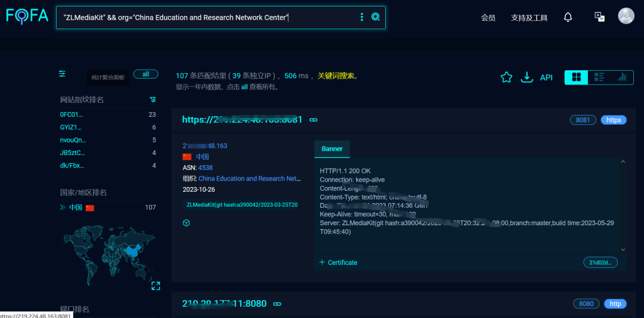Open the three-dot search options menu
This screenshot has width=644, height=318.
click(362, 17)
